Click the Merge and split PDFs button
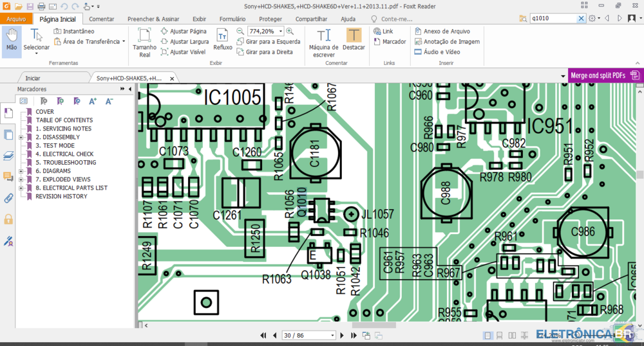The height and width of the screenshot is (346, 644). (x=605, y=75)
